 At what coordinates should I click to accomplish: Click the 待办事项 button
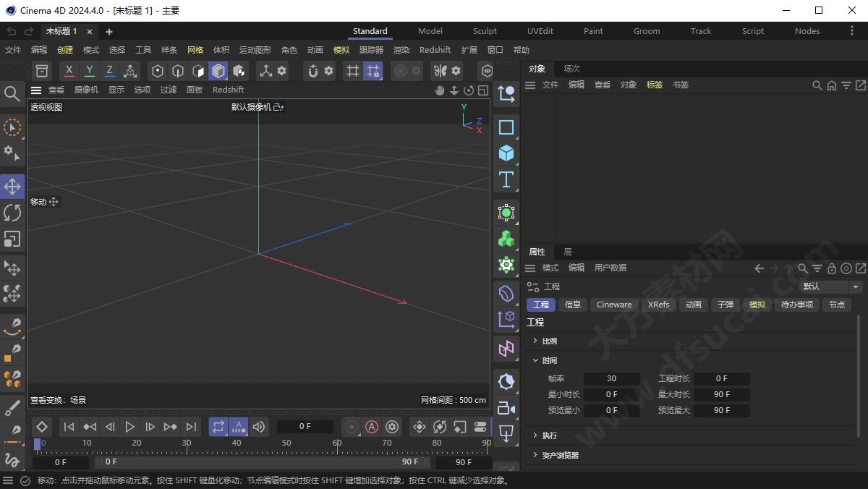[x=797, y=305]
